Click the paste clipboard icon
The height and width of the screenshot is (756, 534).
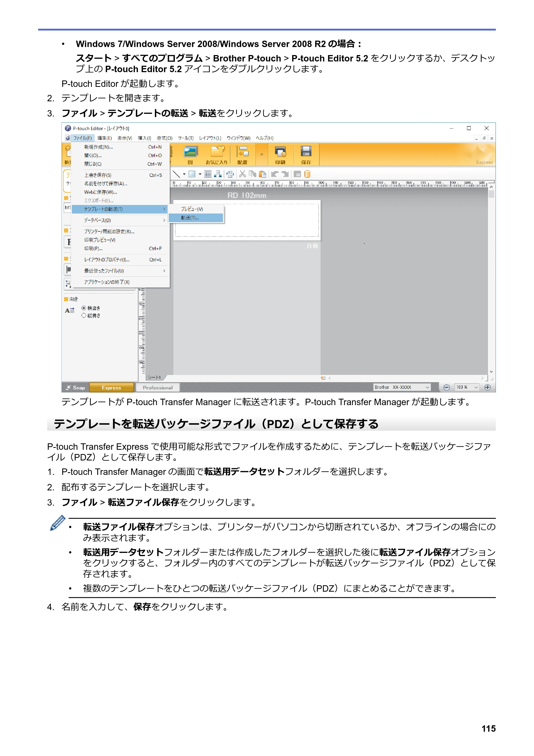tap(262, 174)
